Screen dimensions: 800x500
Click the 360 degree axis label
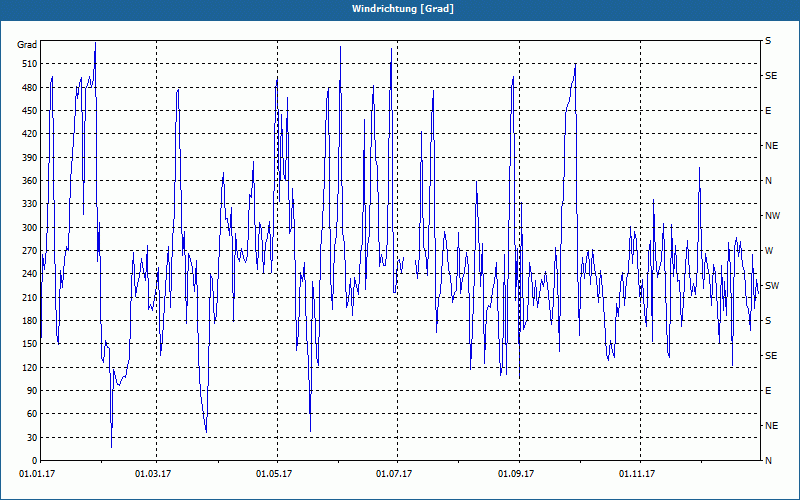[30, 181]
